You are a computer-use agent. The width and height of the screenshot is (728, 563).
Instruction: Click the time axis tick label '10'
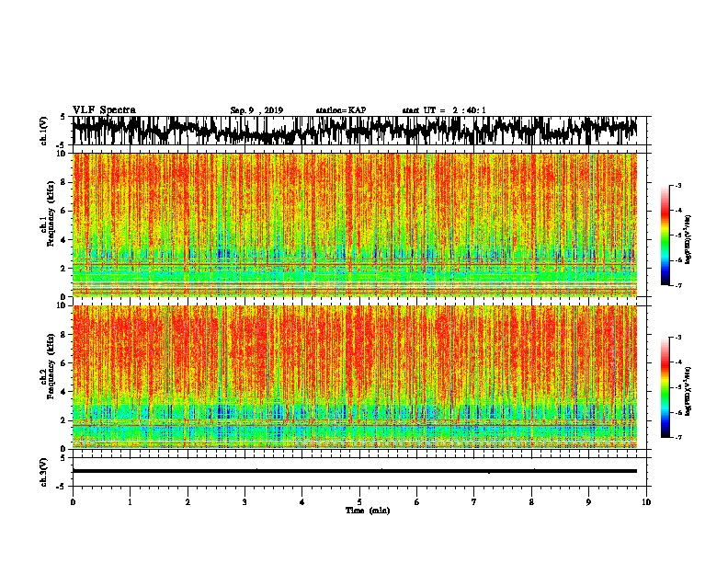[x=646, y=502]
